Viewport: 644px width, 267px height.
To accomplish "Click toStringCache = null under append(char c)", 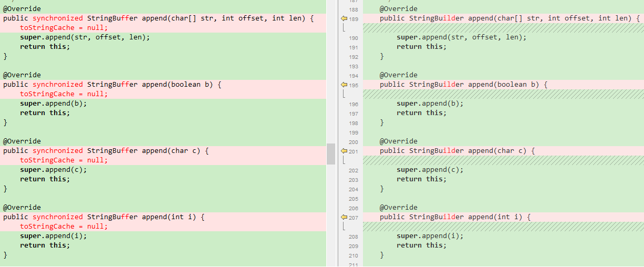I will click(x=64, y=160).
